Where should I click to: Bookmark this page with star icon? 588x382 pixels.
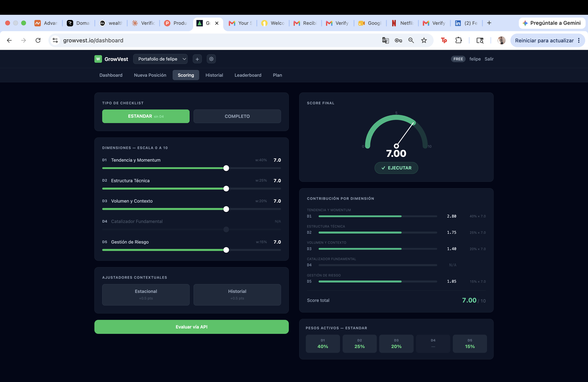424,40
